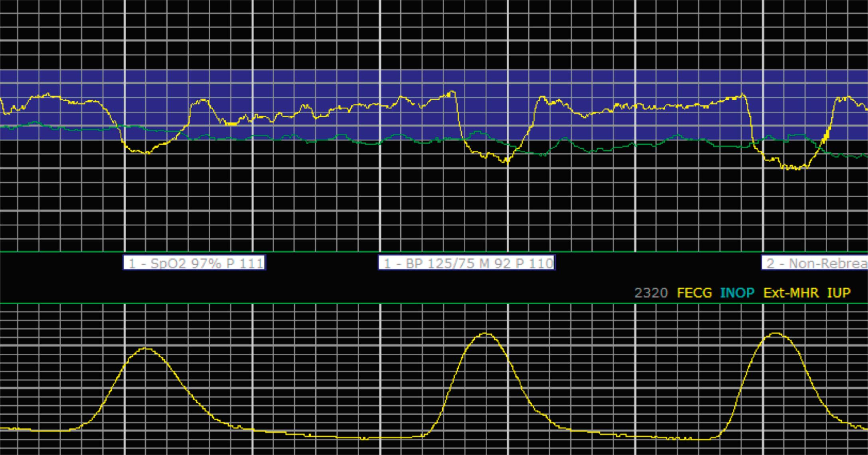This screenshot has width=868, height=455.
Task: Click the IUP channel label
Action: click(839, 293)
